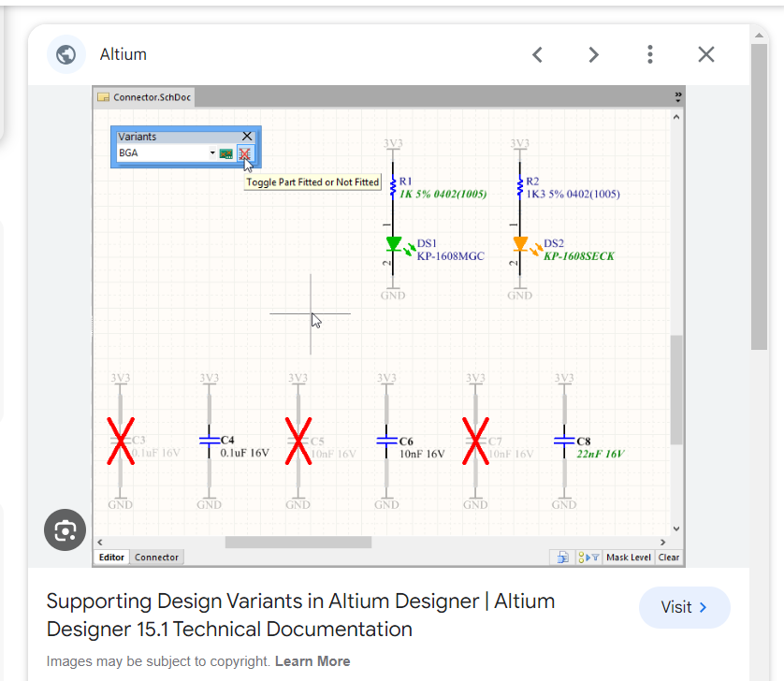Go to the previous image with left chevron

538,54
